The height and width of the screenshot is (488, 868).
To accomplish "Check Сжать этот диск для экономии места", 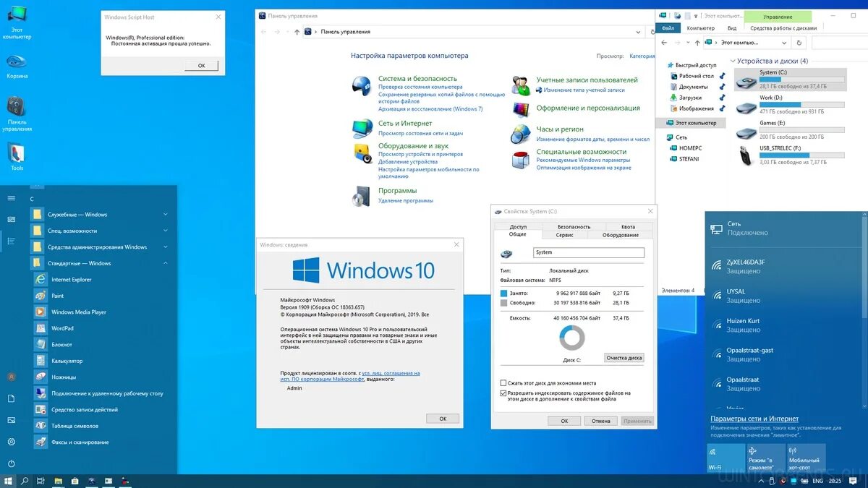I will point(503,383).
